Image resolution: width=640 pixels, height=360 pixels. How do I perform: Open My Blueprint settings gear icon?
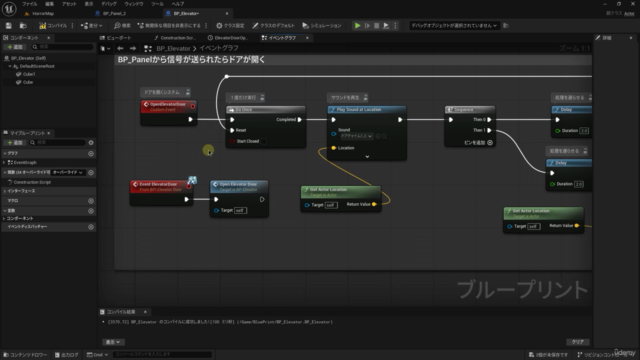click(x=91, y=142)
